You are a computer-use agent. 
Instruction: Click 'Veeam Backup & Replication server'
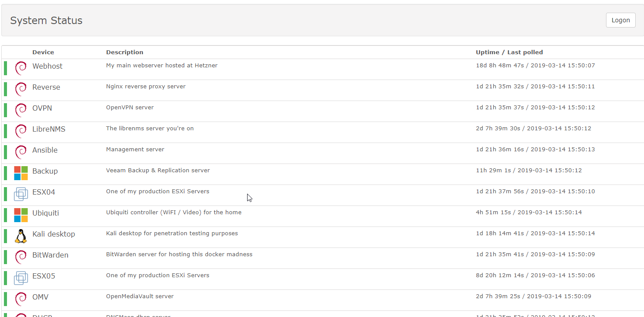[x=158, y=171]
